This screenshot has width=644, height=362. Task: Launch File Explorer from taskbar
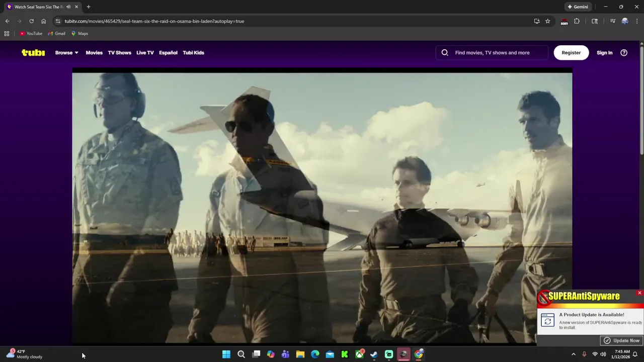pyautogui.click(x=300, y=354)
